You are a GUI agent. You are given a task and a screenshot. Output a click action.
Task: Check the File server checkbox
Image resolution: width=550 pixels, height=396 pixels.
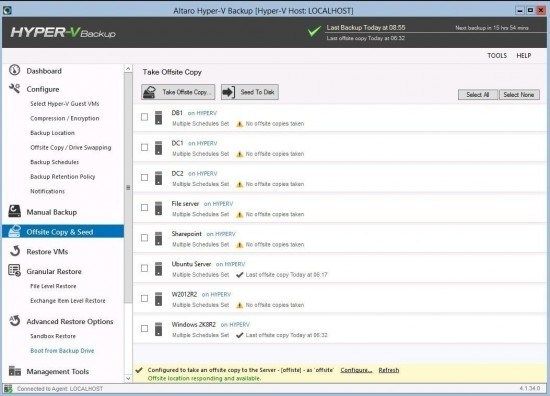pos(144,207)
